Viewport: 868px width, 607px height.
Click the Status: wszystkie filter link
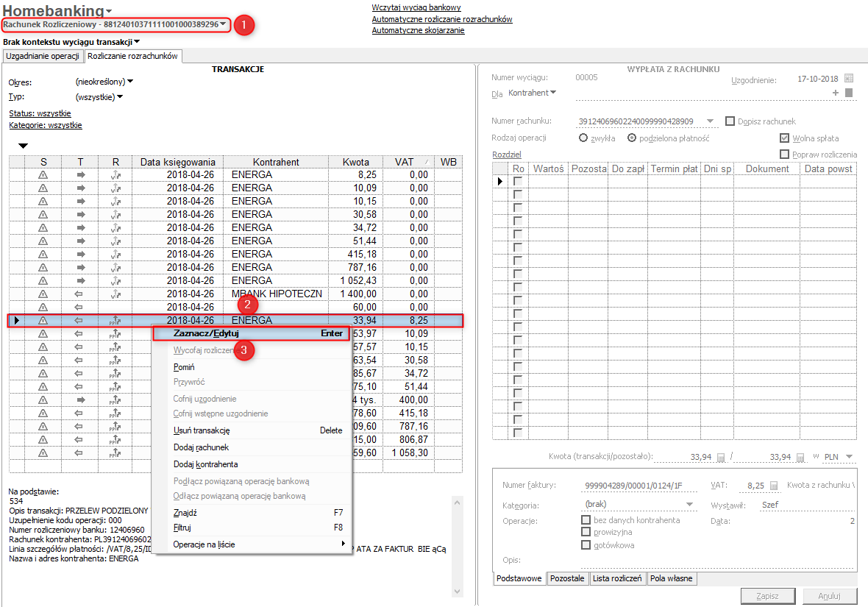[x=40, y=113]
